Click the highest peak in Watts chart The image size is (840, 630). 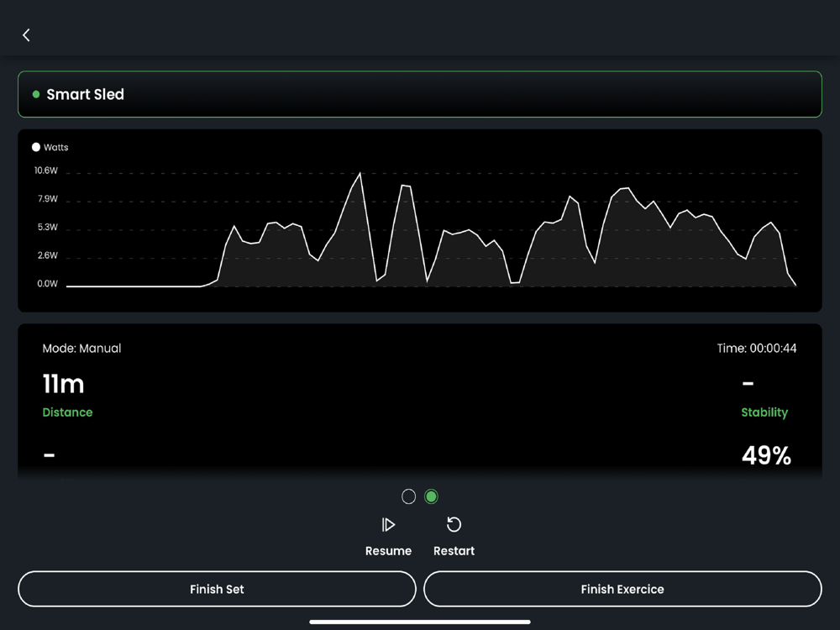pyautogui.click(x=360, y=173)
